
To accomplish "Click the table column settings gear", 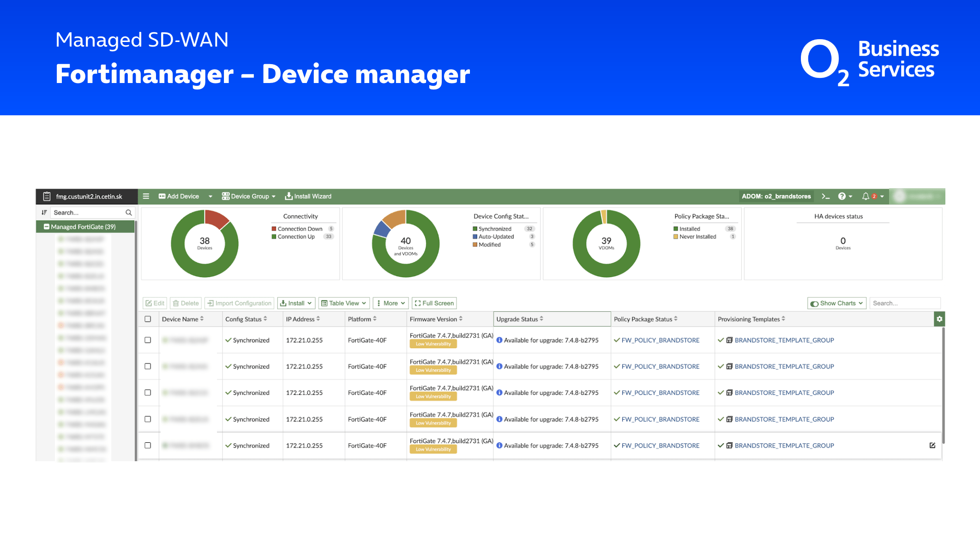I will (x=939, y=319).
